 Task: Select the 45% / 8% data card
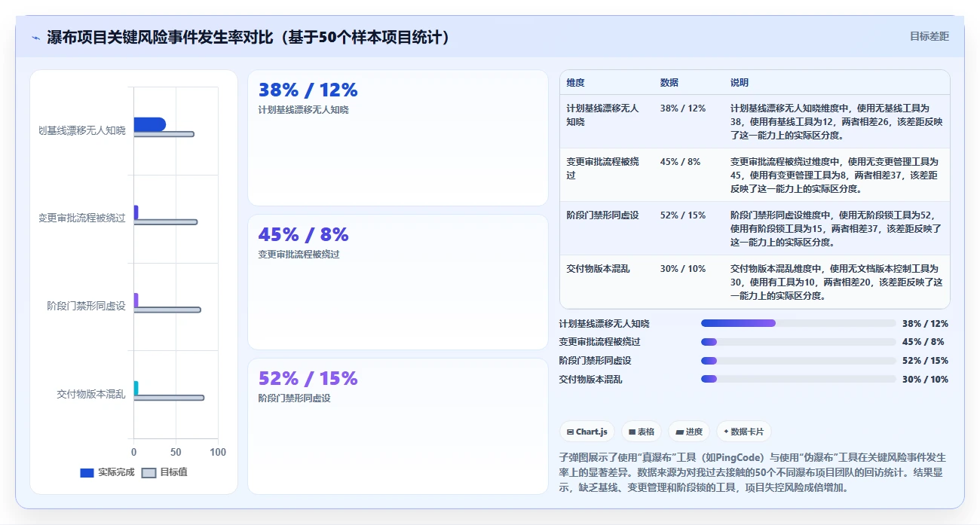click(397, 282)
